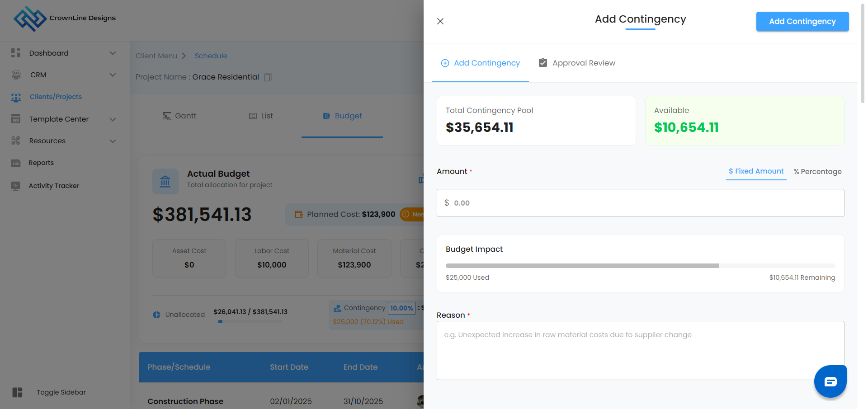
Task: Click the Reports list icon
Action: tap(16, 163)
